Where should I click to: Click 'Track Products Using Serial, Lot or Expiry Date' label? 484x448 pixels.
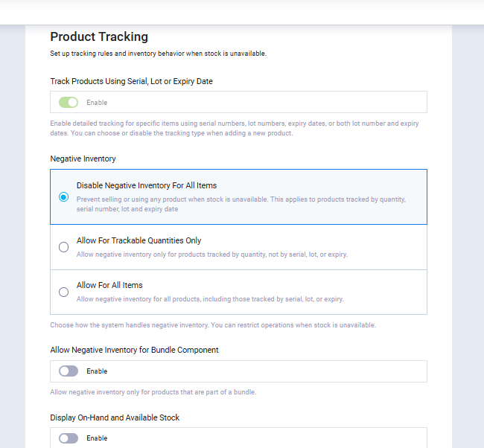click(x=131, y=81)
